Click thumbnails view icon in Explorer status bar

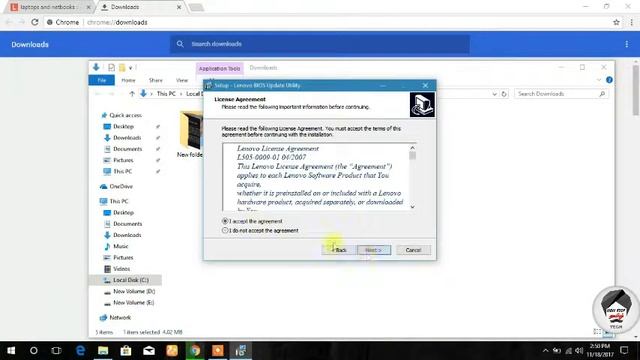click(608, 332)
